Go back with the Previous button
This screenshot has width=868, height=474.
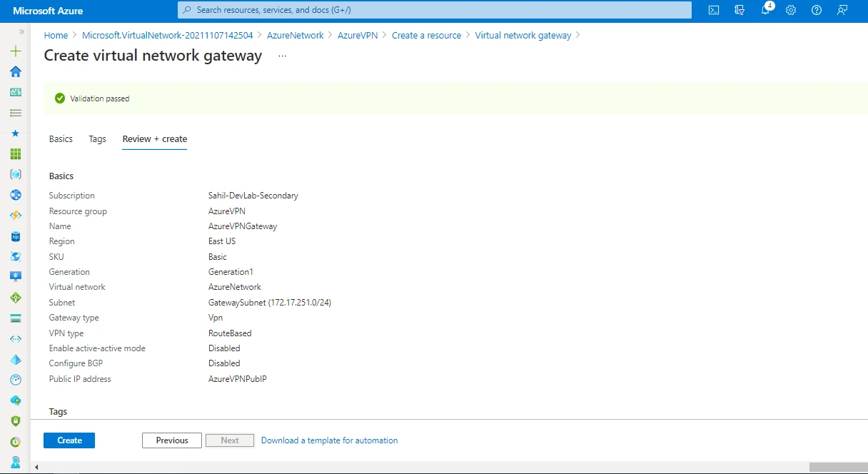[171, 440]
